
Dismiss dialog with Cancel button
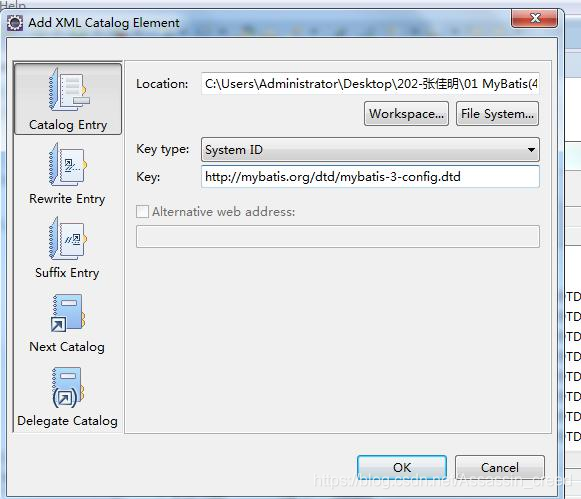[x=499, y=468]
